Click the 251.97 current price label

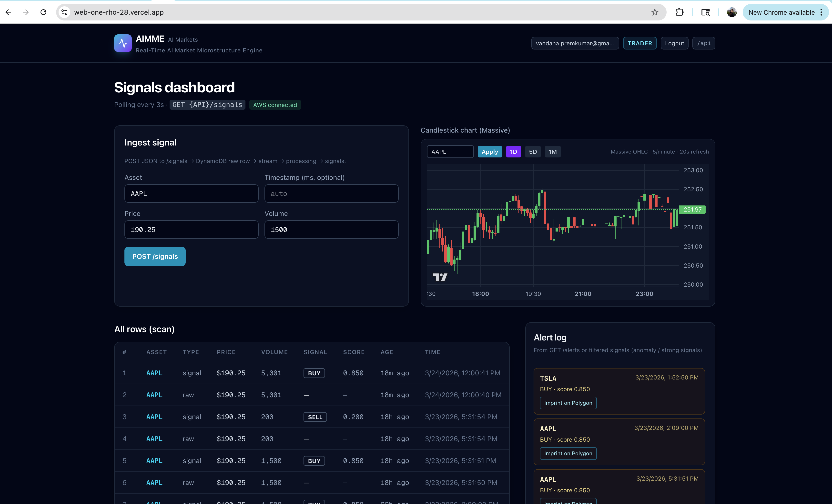[x=692, y=210]
